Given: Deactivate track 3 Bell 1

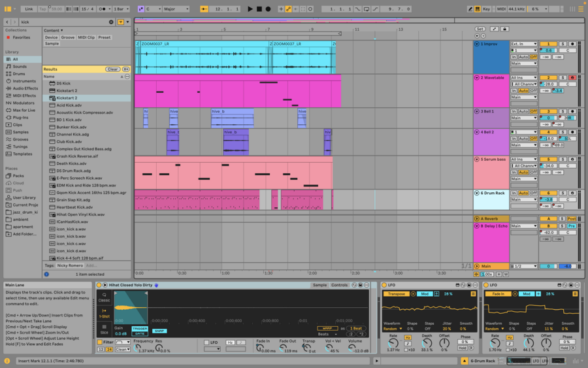Looking at the screenshot, I should point(548,112).
